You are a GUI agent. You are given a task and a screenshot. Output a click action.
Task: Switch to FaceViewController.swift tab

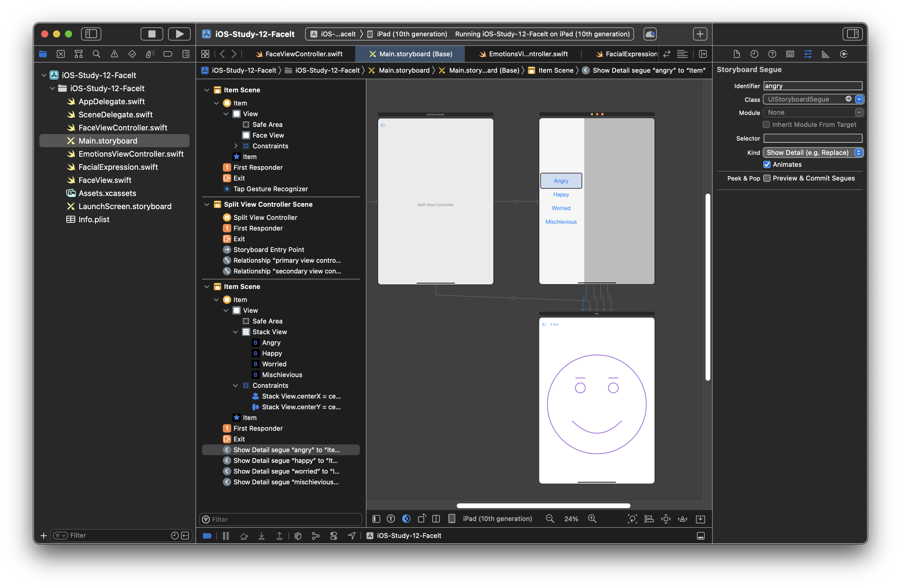304,54
